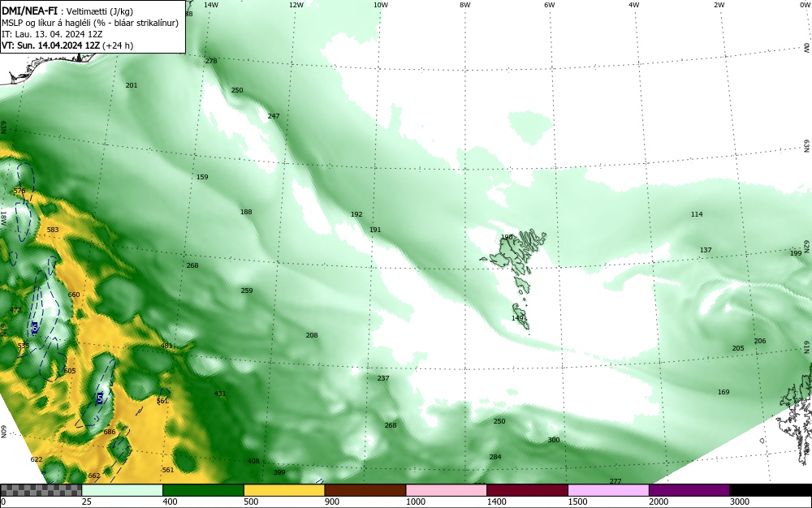
Task: Click the CAPE value '408' on the map
Action: point(253,461)
